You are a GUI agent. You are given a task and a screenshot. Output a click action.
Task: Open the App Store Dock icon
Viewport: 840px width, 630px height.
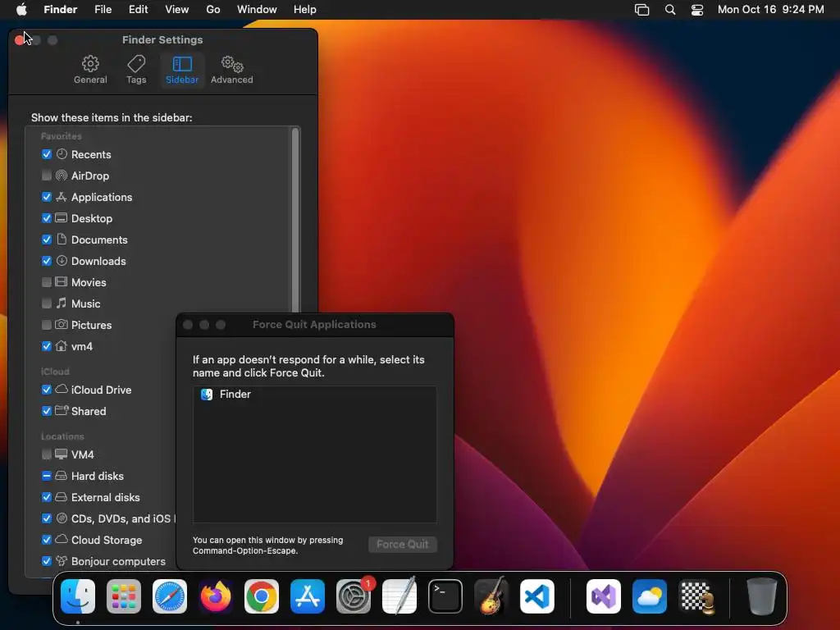point(308,596)
